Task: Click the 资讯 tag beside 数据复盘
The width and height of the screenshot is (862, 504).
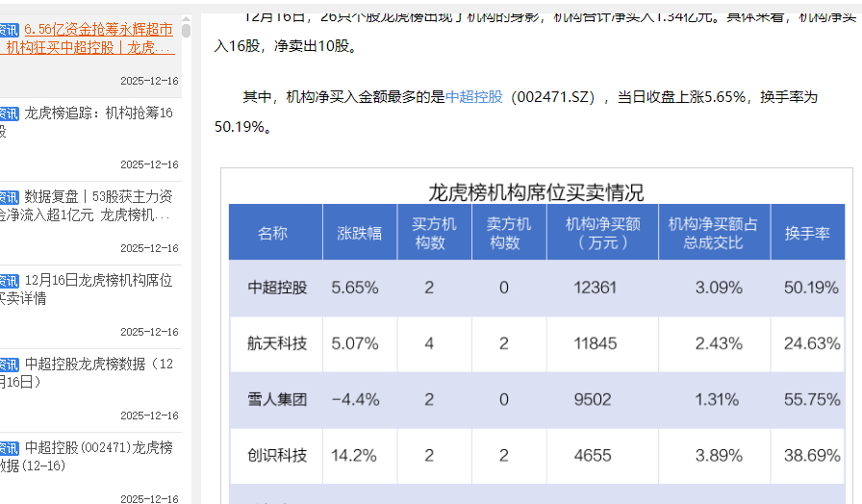Action: (x=10, y=197)
